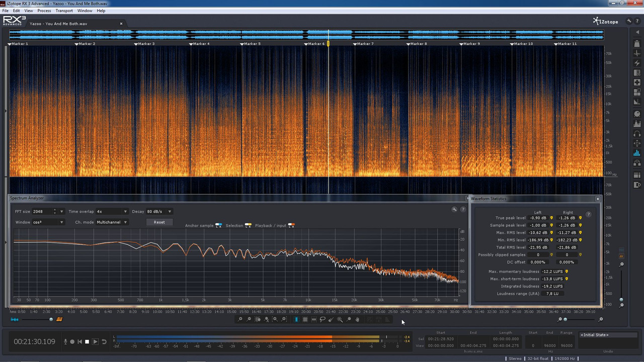Image resolution: width=644 pixels, height=362 pixels.
Task: Open the Spectrum Analyzer bars icon
Action: 637,153
